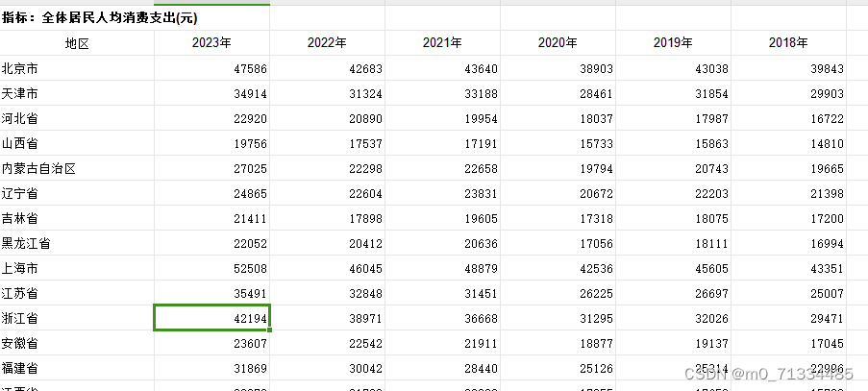Select cell 17056 in 黑龙江省 row

click(558, 243)
